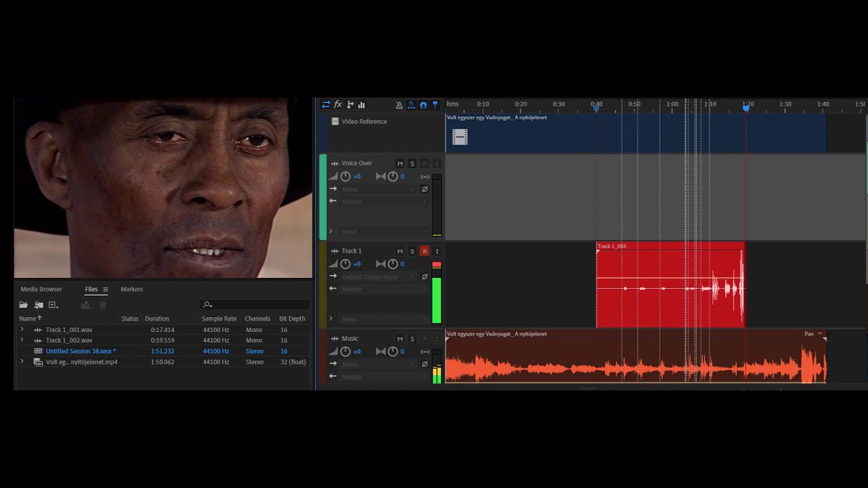Screen dimensions: 868x488
Task: Sort files by Channels column header
Action: (258, 319)
